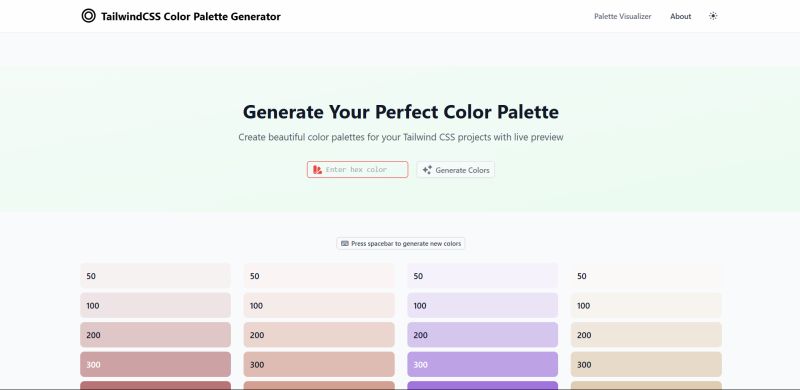Image resolution: width=800 pixels, height=390 pixels.
Task: Select the 200 shade in beige palette
Action: 646,335
